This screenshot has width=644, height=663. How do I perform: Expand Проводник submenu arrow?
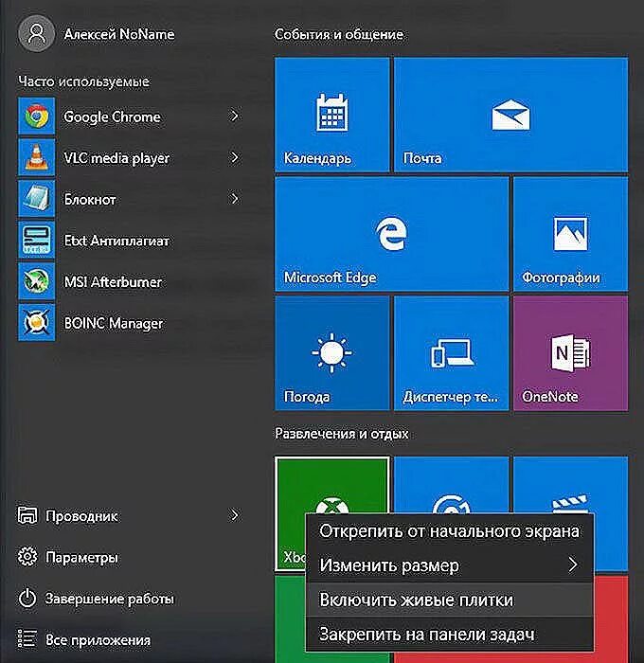(234, 515)
